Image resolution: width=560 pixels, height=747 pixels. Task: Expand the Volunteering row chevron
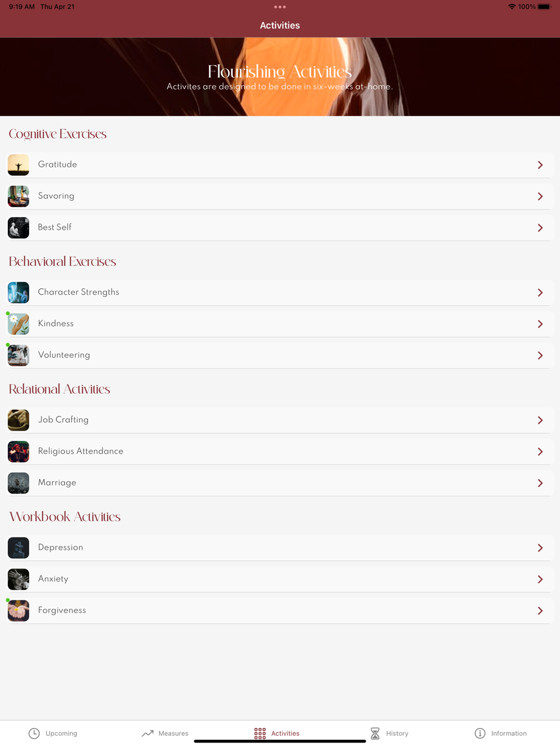(x=540, y=356)
